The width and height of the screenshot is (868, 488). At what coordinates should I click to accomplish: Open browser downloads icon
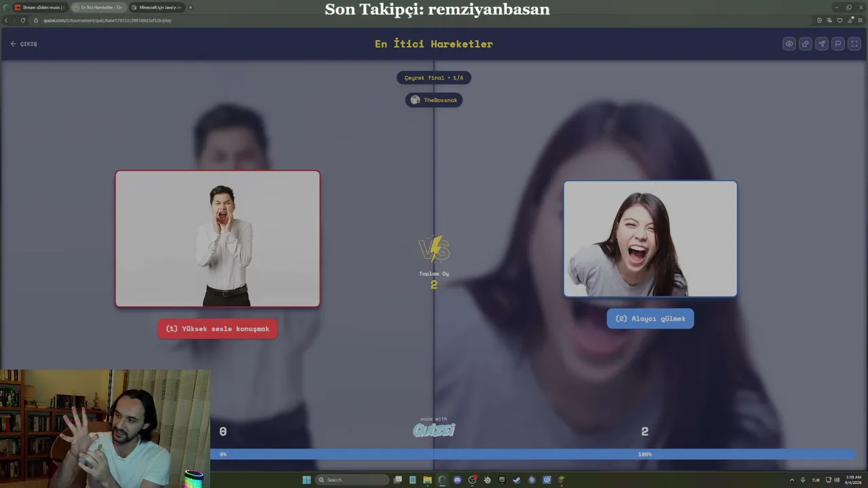[x=850, y=20]
